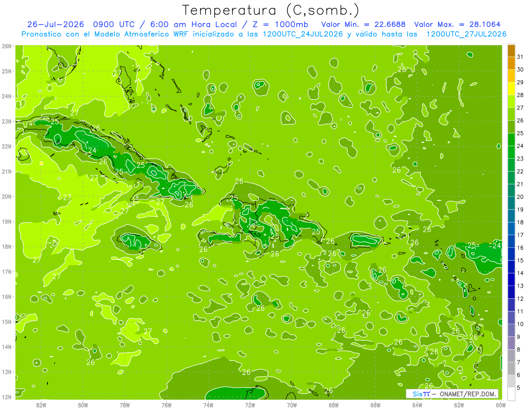
Task: Click the color scale segment between 30 and 31
Action: click(x=511, y=63)
